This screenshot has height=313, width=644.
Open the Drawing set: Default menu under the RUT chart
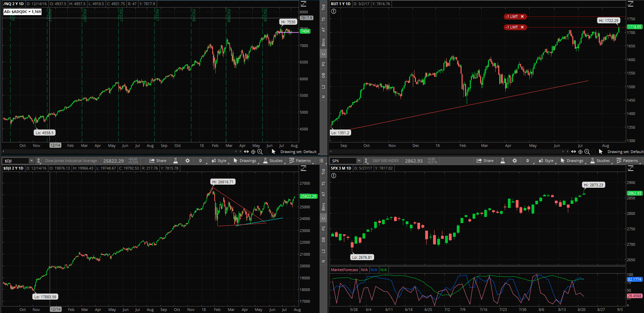click(625, 152)
